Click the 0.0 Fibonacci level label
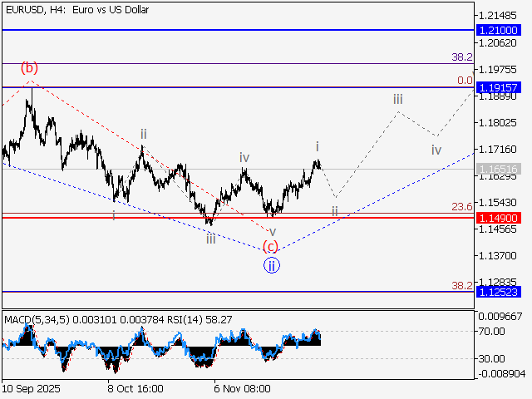Viewport: 532px width, 399px height. coord(465,81)
